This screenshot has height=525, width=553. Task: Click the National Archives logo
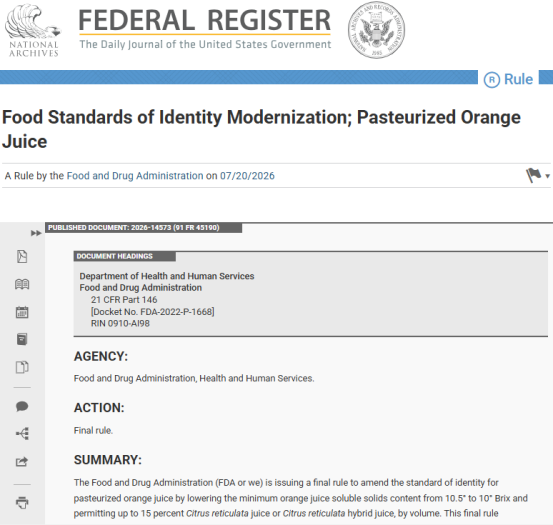click(x=33, y=30)
